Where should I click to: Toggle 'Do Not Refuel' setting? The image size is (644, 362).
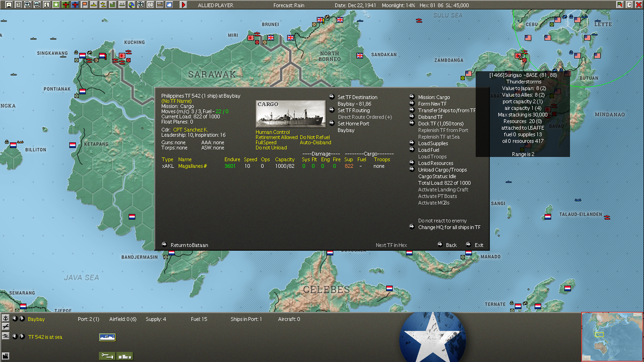click(315, 137)
